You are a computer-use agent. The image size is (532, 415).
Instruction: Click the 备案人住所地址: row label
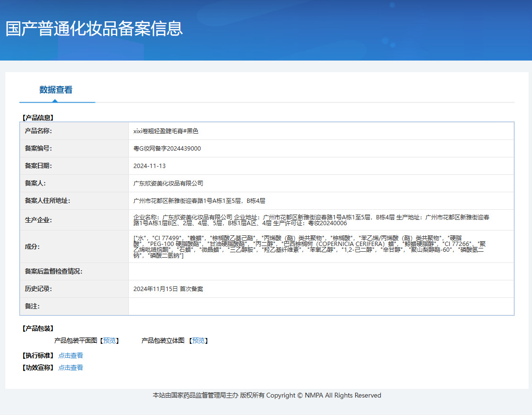click(47, 200)
